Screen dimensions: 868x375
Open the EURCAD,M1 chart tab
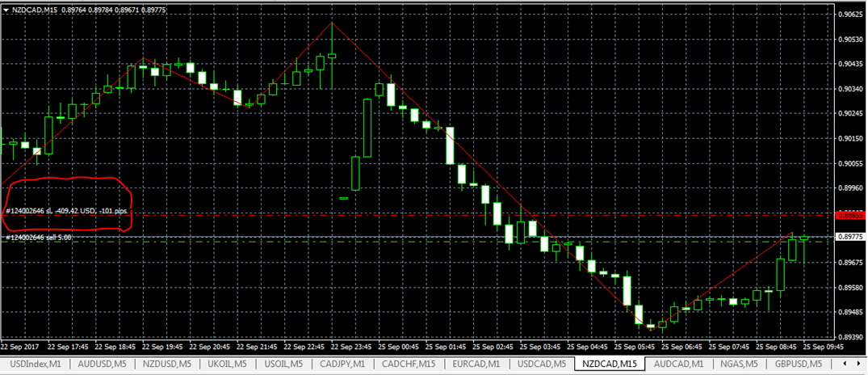click(476, 364)
